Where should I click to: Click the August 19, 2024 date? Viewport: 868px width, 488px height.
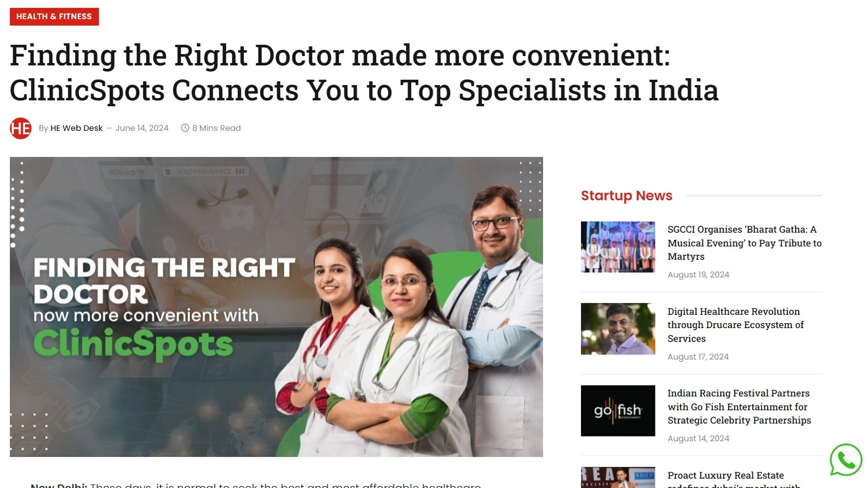point(698,274)
